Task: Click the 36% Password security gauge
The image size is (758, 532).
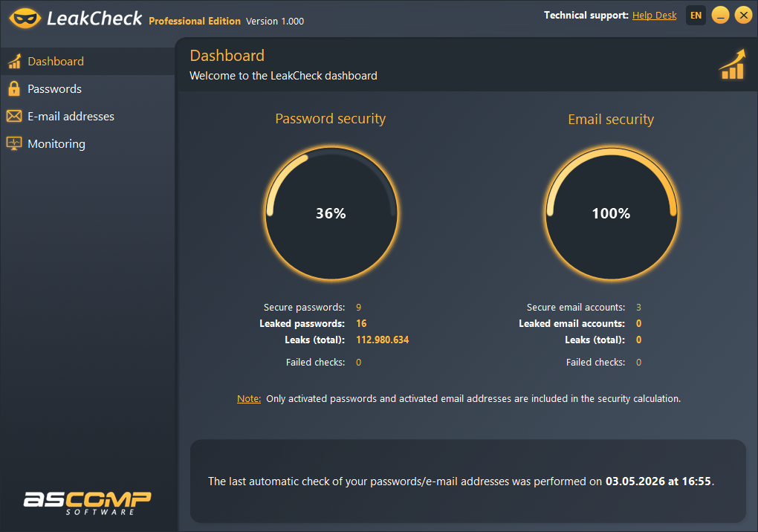Action: coord(331,213)
